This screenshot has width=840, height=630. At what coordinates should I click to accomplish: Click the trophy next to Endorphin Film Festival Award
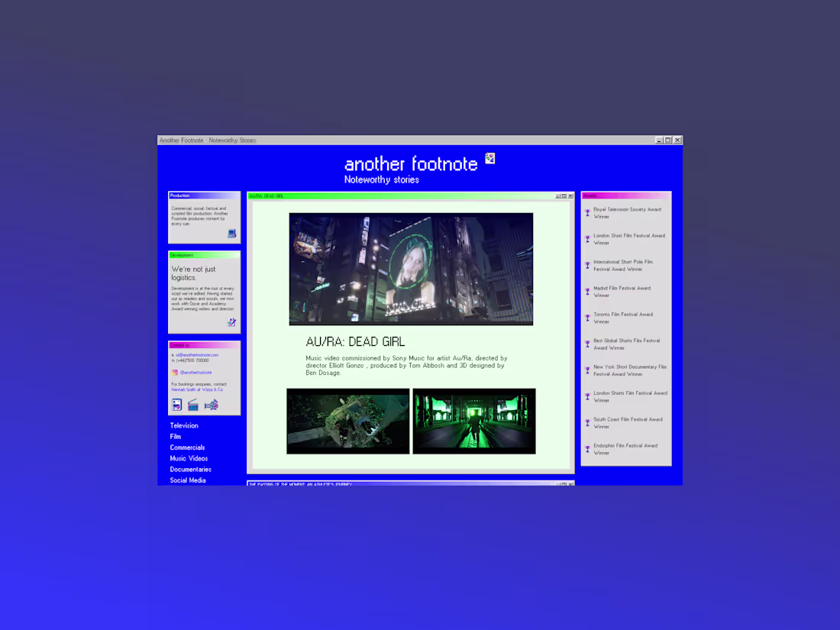[x=588, y=449]
